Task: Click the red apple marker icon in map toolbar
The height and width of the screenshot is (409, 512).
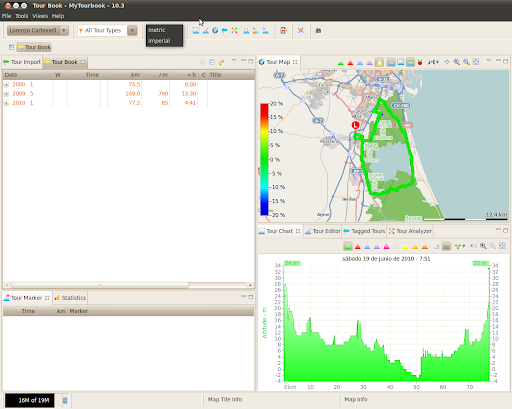Action: (x=420, y=62)
